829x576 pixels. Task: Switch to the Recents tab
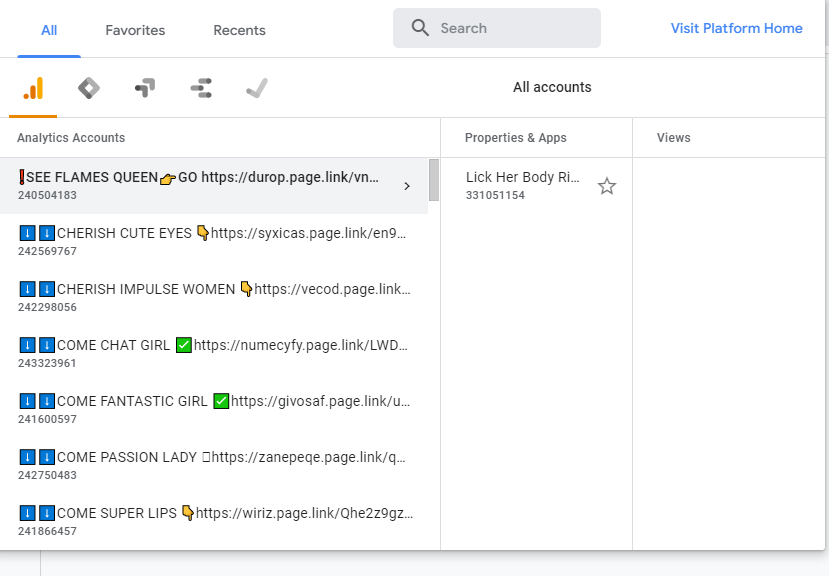pyautogui.click(x=240, y=30)
